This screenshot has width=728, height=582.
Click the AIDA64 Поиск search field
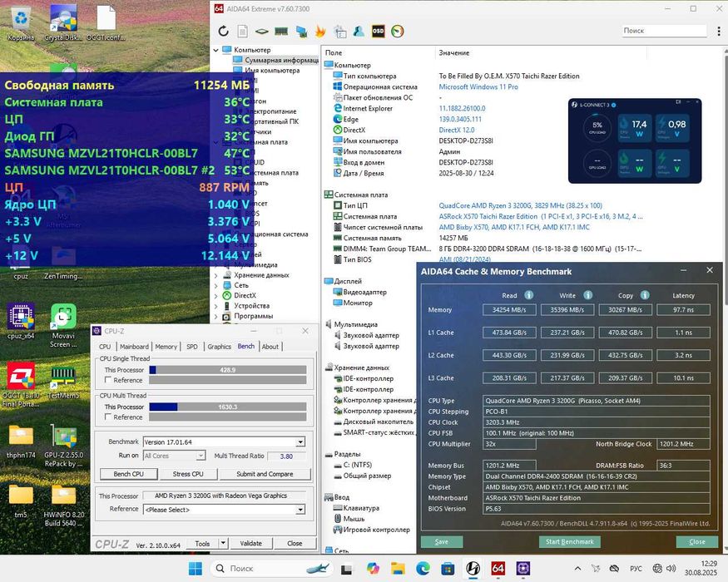[664, 31]
